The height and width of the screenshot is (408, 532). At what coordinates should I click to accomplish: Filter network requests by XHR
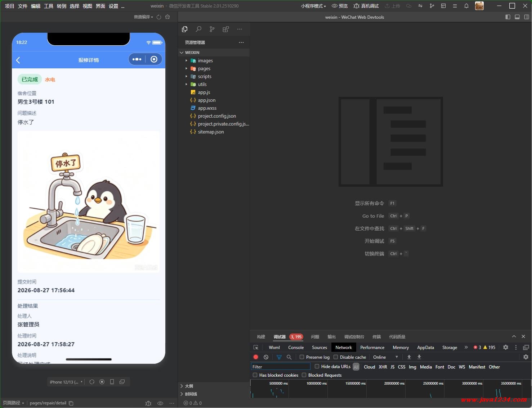pos(383,367)
